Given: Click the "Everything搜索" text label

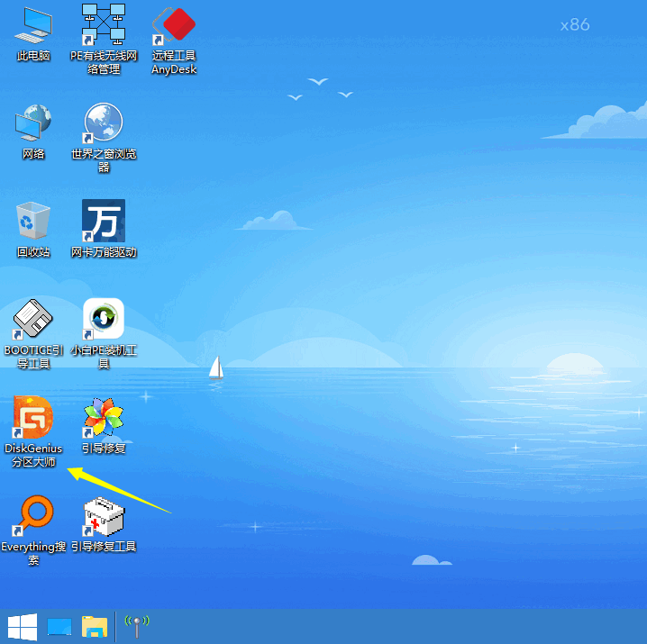Looking at the screenshot, I should 33,553.
